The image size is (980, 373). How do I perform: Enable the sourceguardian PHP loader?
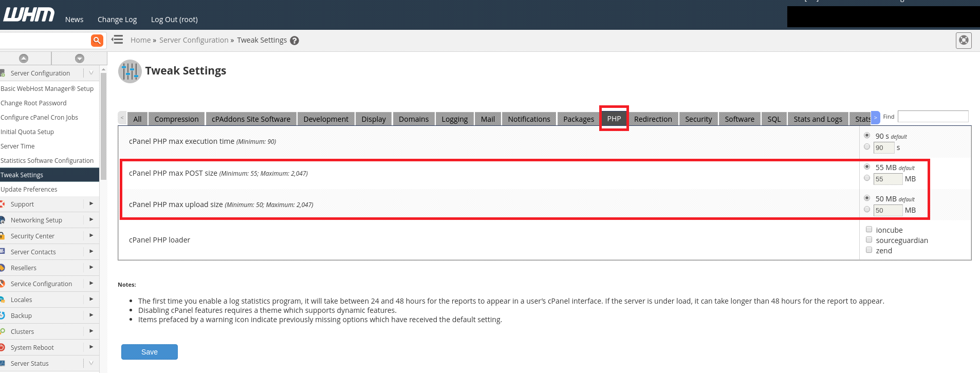pos(869,240)
